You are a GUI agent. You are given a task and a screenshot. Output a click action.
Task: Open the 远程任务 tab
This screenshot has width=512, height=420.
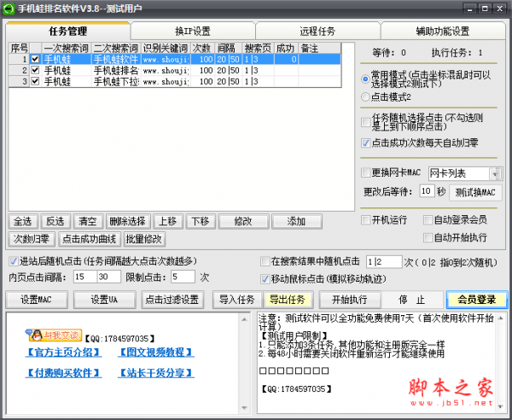pyautogui.click(x=317, y=31)
